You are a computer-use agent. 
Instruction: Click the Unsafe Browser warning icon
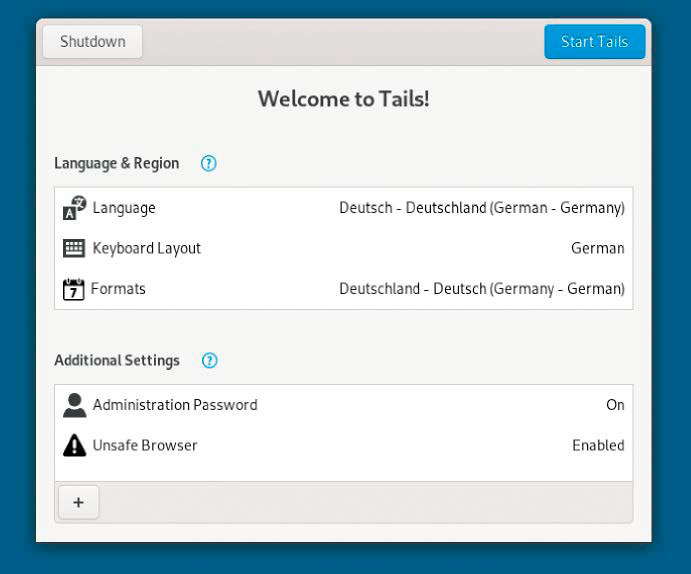pos(74,445)
